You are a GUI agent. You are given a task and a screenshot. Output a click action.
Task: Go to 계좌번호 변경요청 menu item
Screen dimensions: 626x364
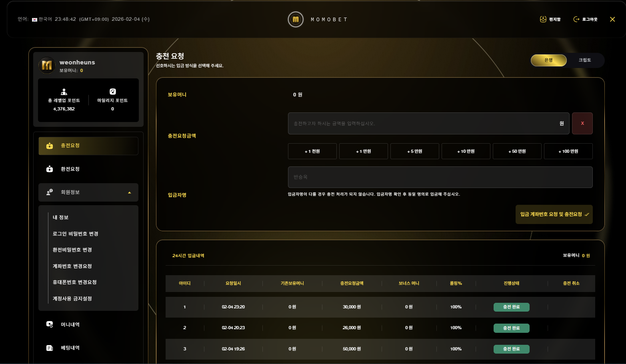(72, 266)
